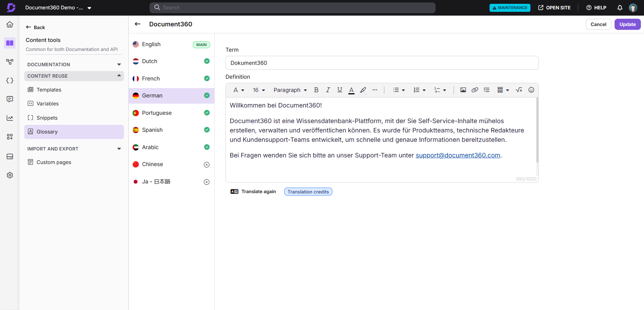Select the French language
The width and height of the screenshot is (644, 310).
171,79
